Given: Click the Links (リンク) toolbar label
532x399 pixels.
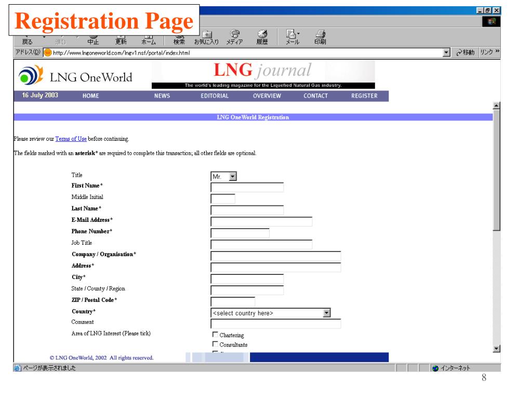Looking at the screenshot, I should 486,52.
